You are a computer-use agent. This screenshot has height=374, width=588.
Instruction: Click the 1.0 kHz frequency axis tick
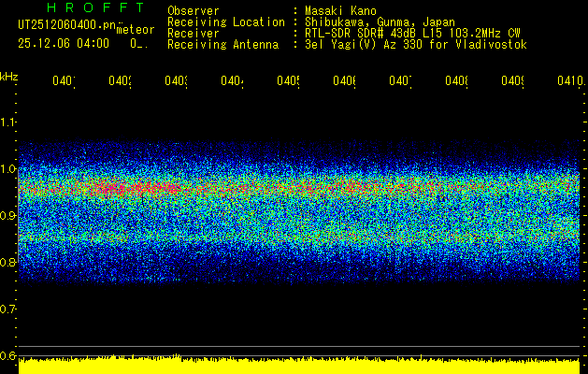pyautogui.click(x=8, y=169)
